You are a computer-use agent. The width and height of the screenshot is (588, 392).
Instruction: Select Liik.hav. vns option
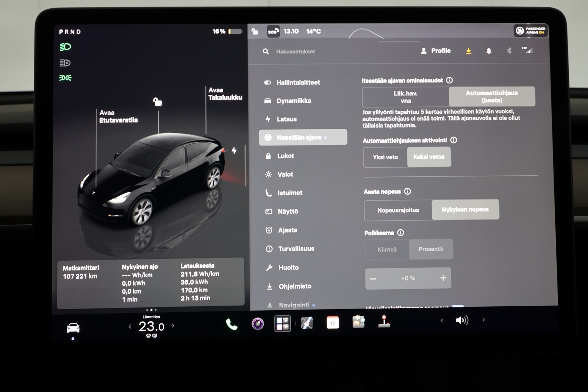click(406, 97)
